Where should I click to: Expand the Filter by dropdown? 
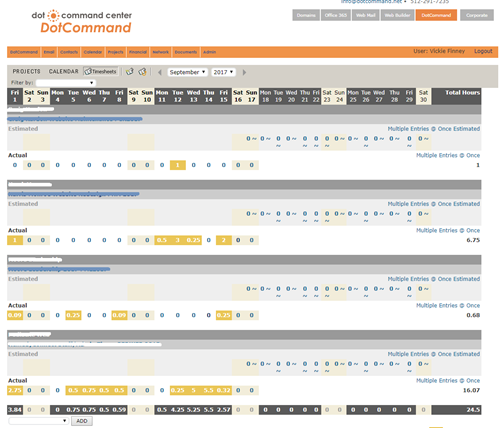coord(66,83)
